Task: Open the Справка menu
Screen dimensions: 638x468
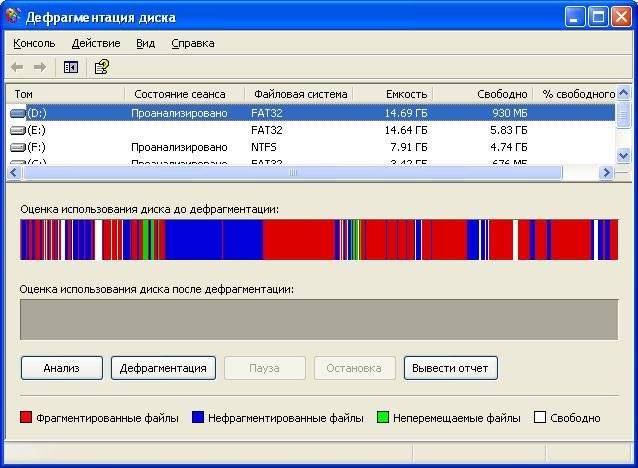Action: click(193, 43)
